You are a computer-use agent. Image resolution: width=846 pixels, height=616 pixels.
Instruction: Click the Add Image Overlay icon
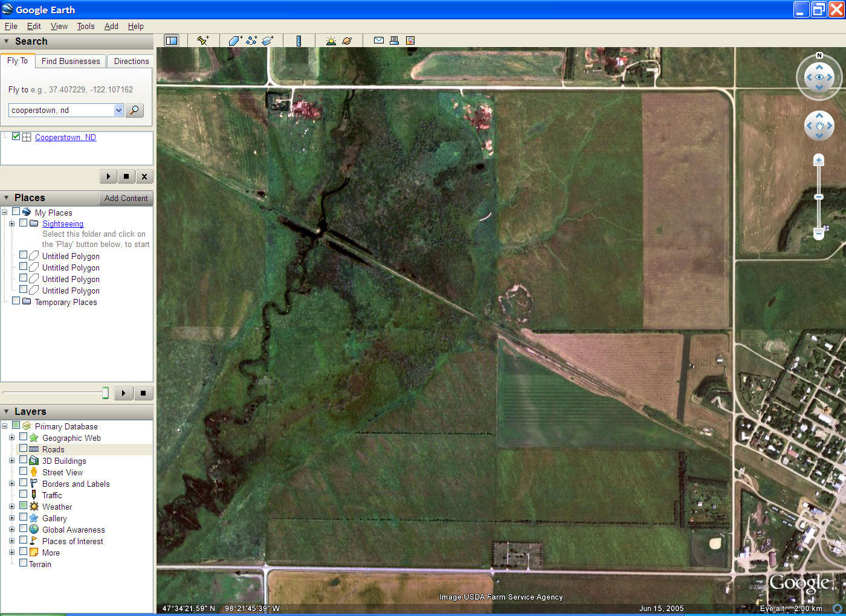[268, 40]
